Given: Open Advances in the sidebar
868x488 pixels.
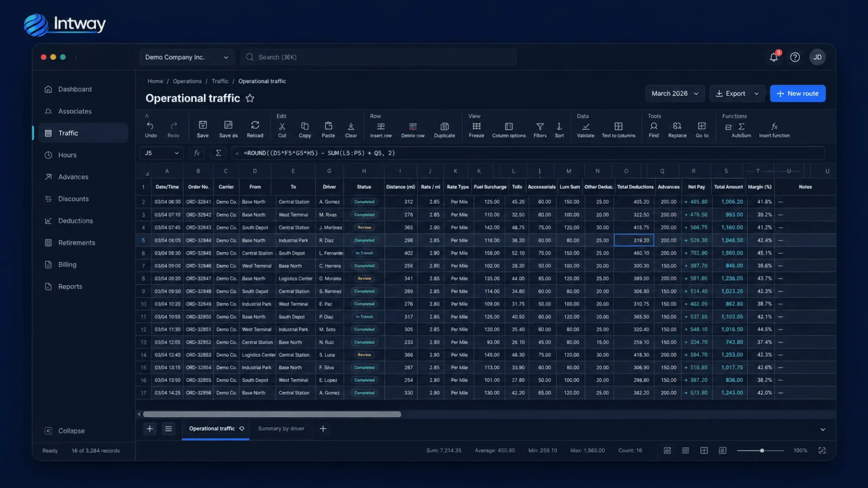Looking at the screenshot, I should tap(82, 177).
